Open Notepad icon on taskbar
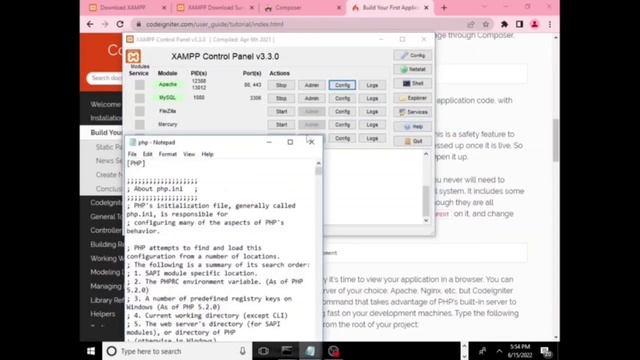 pos(310,351)
